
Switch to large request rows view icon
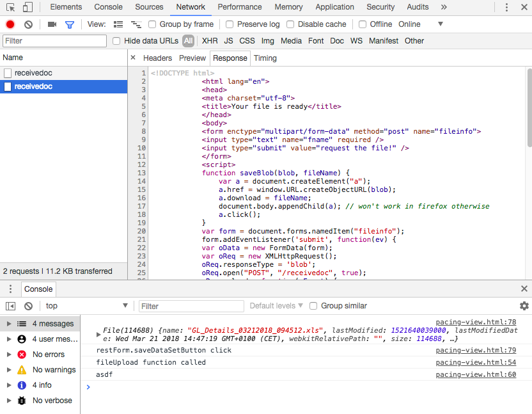118,24
